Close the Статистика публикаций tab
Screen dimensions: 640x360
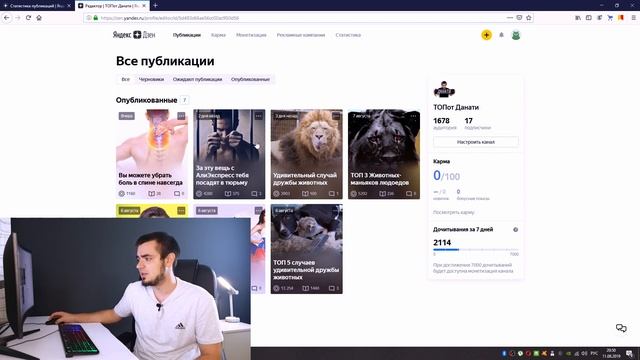pos(69,6)
